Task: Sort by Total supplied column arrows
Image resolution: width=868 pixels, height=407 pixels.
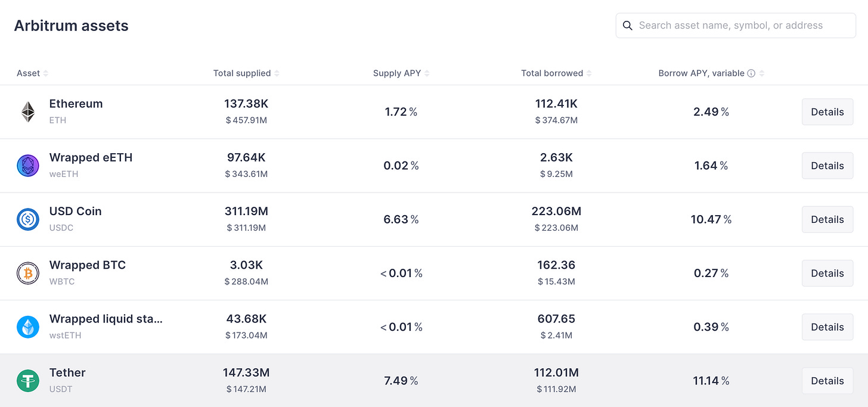Action: (x=277, y=73)
